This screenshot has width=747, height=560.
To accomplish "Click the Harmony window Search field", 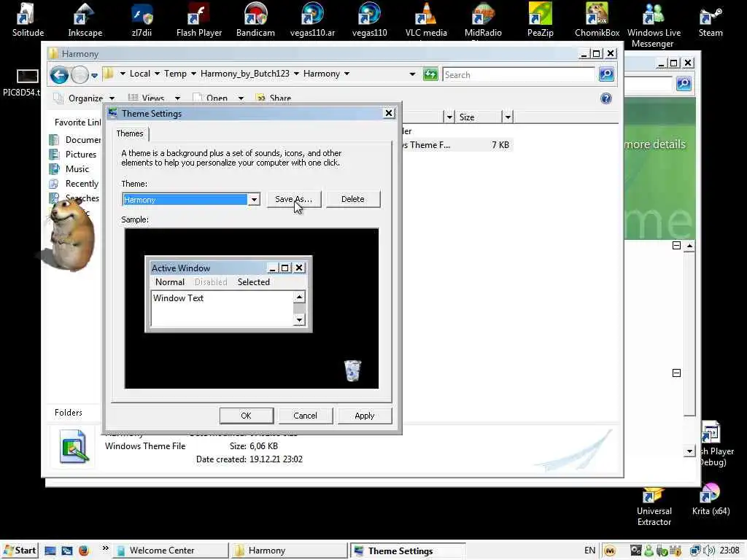I will (519, 74).
